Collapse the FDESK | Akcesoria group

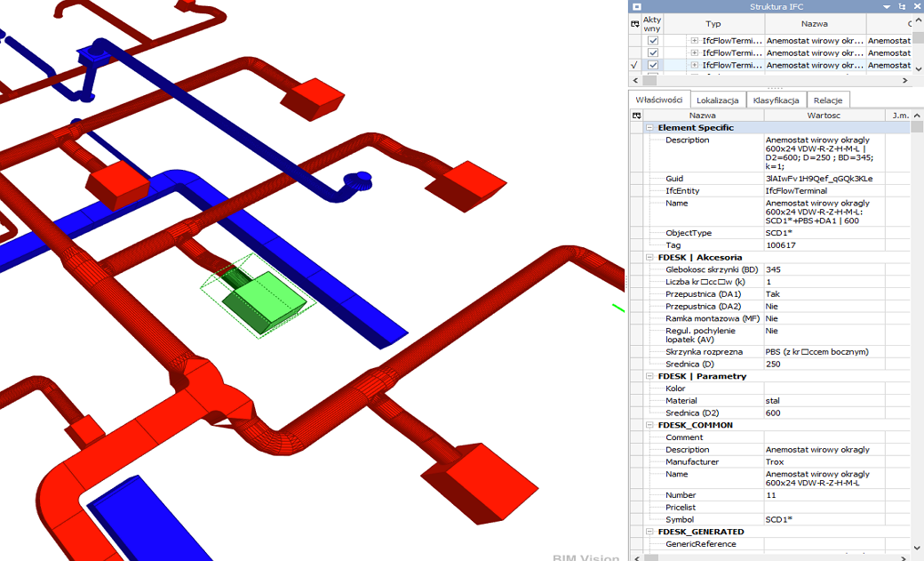pyautogui.click(x=649, y=258)
